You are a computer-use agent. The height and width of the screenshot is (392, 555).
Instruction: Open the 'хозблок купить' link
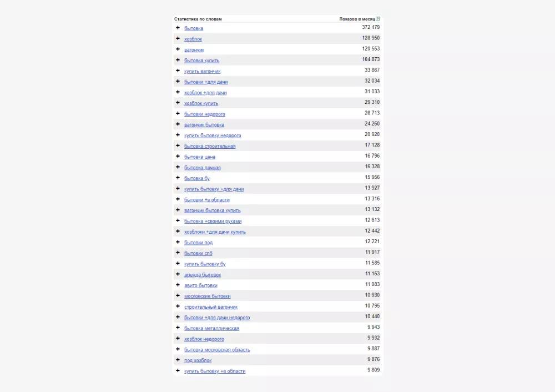(201, 103)
